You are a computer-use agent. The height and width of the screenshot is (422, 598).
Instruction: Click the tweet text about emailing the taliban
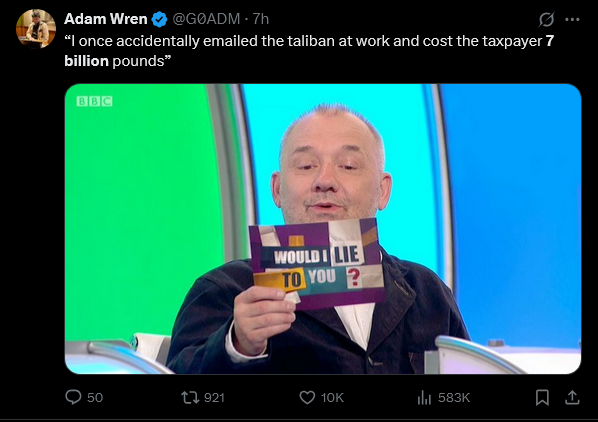coord(309,51)
